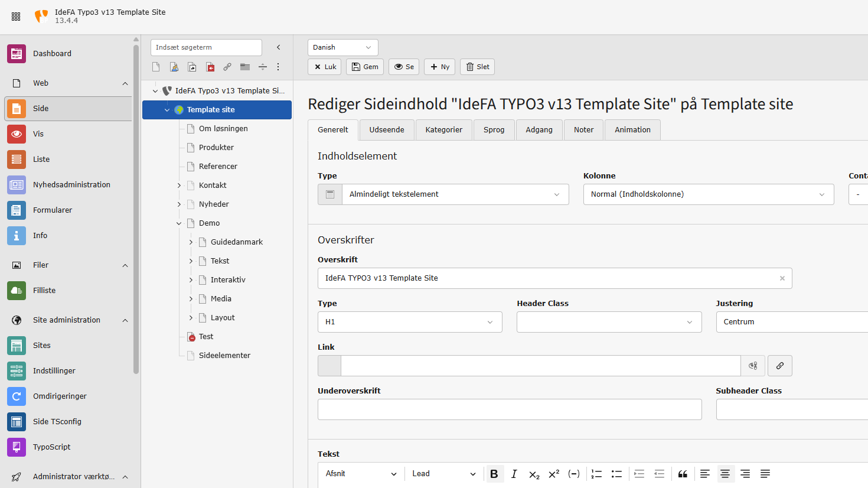Click the Underoverskrift input field
868x488 pixels.
pos(509,409)
